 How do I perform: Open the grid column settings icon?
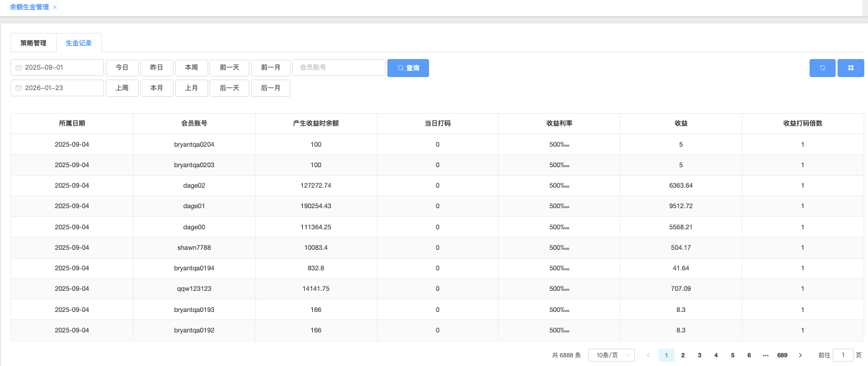pos(851,68)
